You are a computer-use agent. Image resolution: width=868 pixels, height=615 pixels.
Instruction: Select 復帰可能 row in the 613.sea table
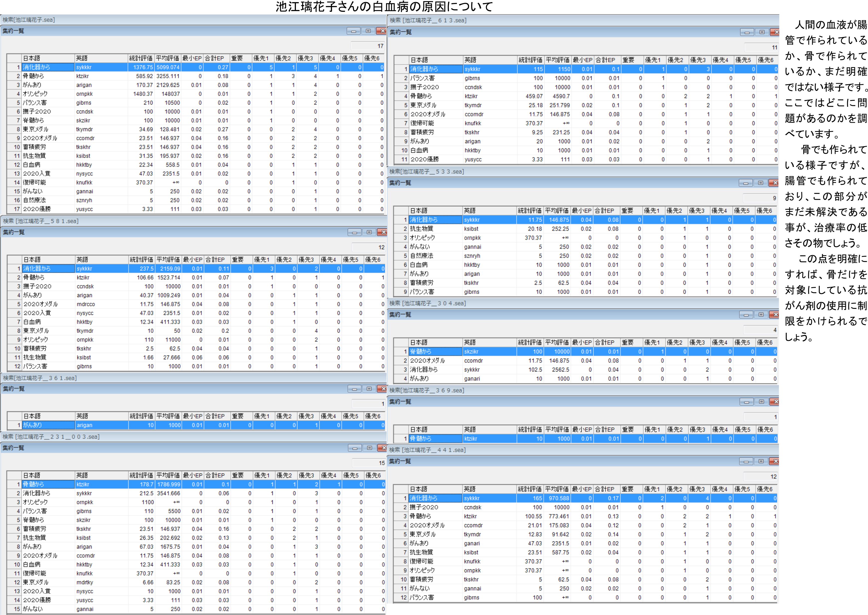[x=422, y=123]
